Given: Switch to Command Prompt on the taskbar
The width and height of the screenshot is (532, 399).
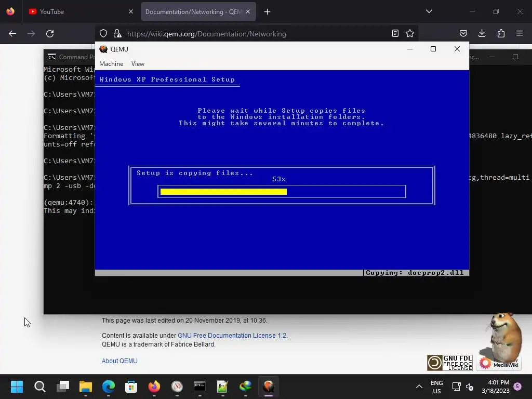Looking at the screenshot, I should point(200,387).
